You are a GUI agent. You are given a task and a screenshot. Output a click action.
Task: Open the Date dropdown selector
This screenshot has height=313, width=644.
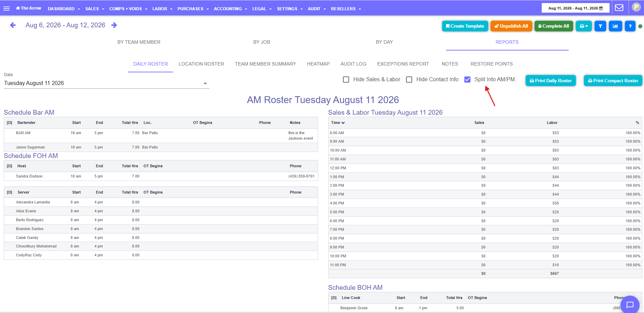[106, 83]
